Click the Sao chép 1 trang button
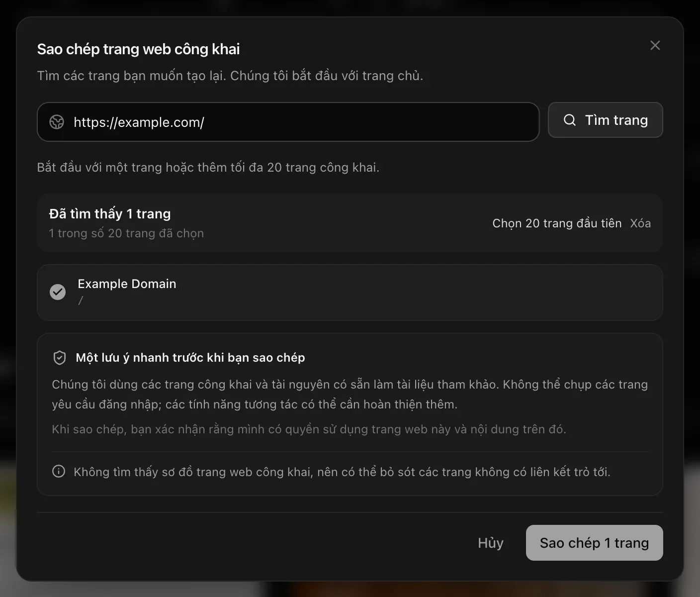This screenshot has width=700, height=597. (x=594, y=543)
